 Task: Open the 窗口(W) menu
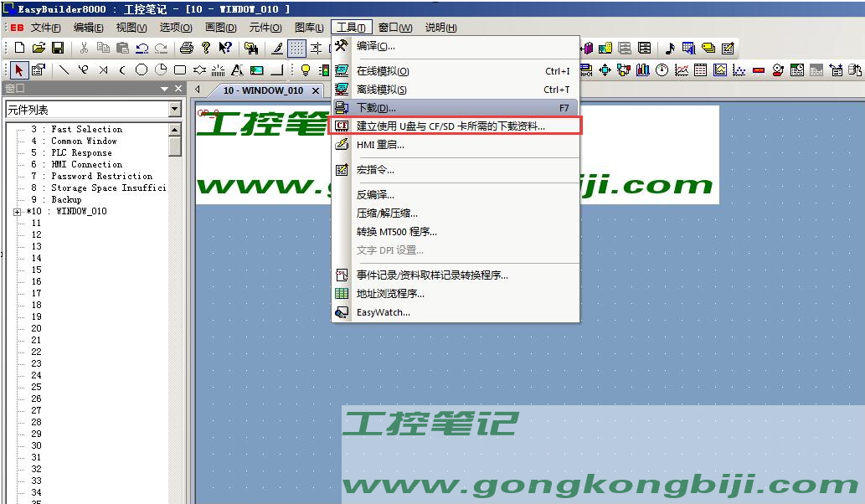point(395,28)
